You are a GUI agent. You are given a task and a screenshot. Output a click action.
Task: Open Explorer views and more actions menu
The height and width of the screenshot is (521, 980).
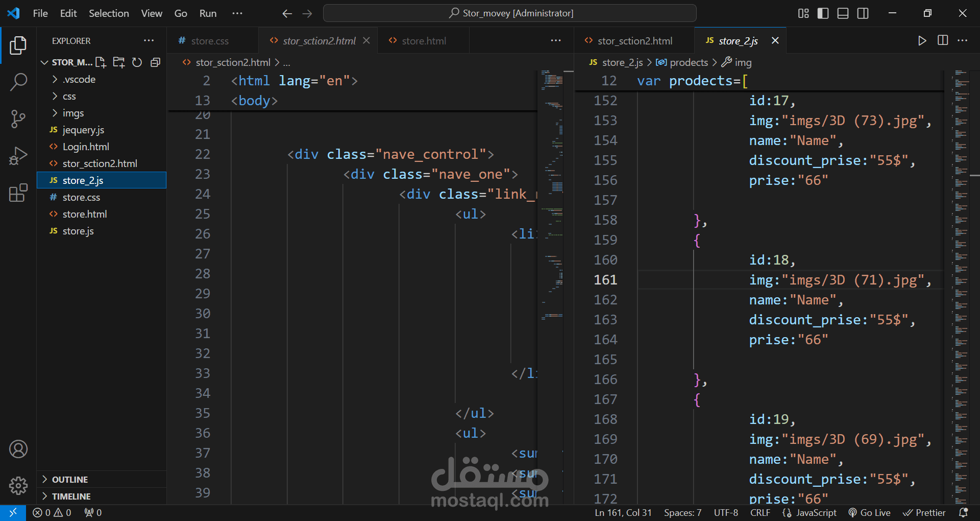[149, 41]
